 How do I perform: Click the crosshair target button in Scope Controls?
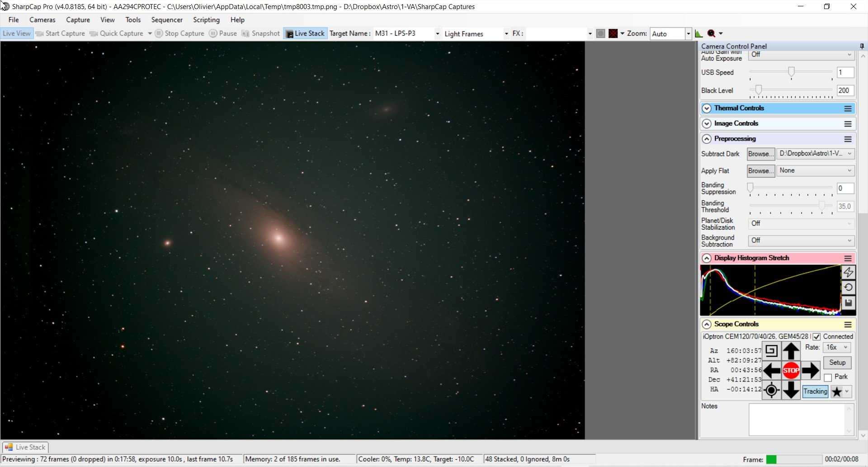tap(772, 390)
